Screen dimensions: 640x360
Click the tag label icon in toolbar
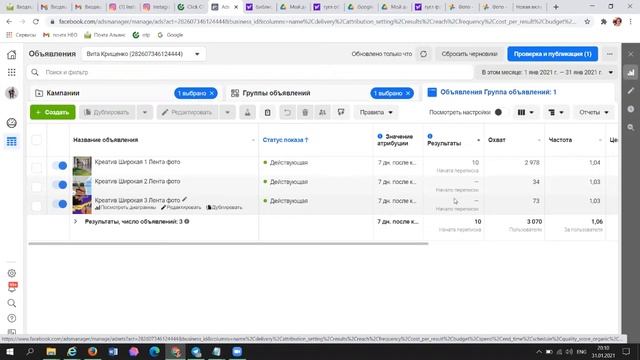(x=341, y=112)
